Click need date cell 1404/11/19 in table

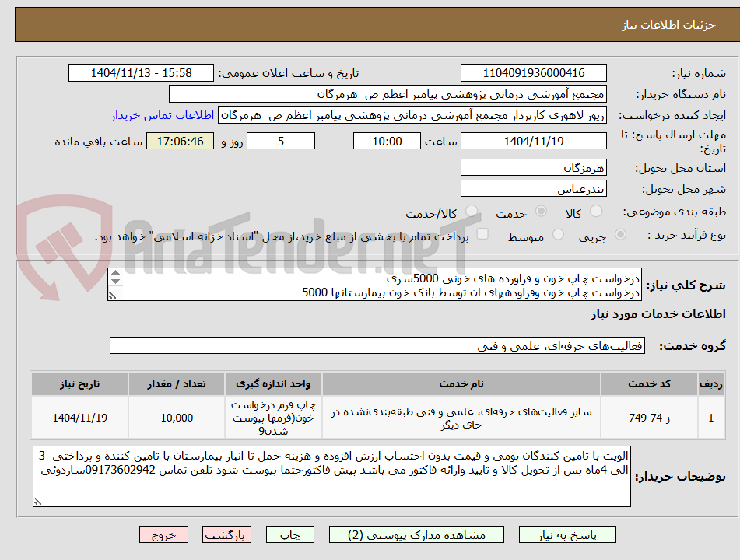tap(79, 418)
